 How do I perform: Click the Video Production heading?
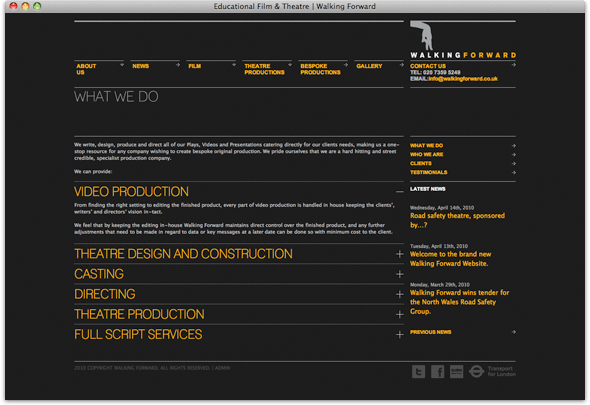(x=131, y=192)
